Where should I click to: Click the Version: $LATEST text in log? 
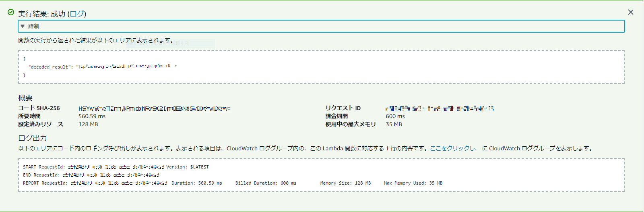pos(188,167)
